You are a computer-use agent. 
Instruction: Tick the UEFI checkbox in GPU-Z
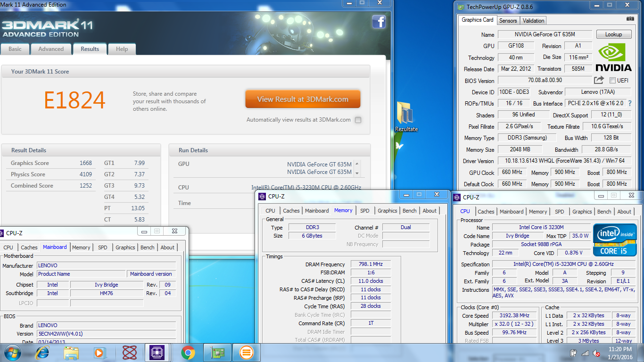pos(612,81)
